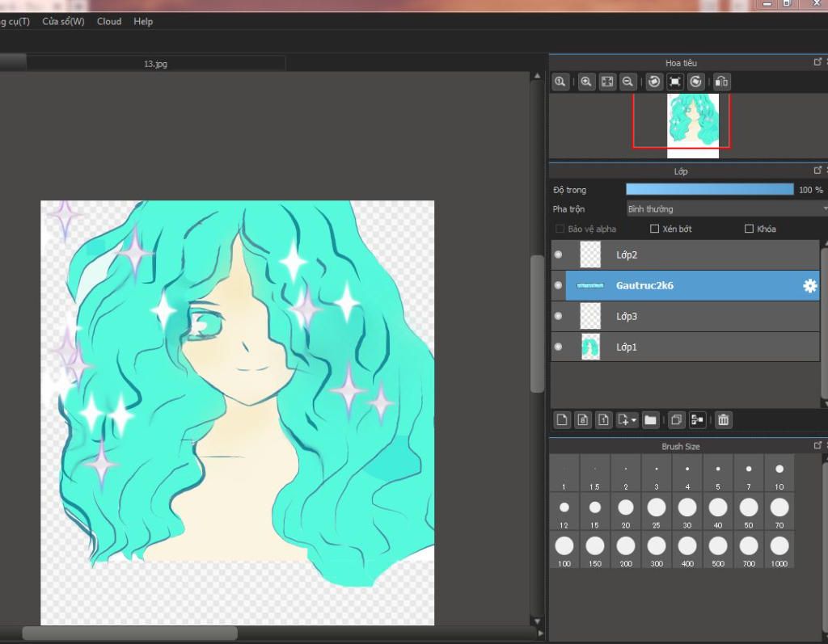Open settings gear for Gautruc2k6 layer

[810, 285]
